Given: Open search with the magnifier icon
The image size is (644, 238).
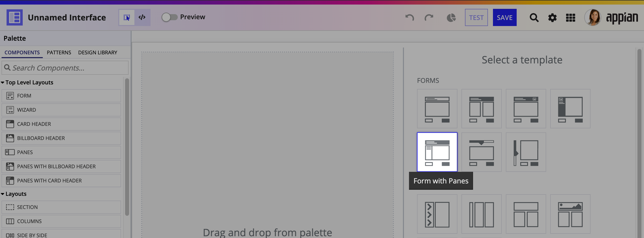Looking at the screenshot, I should (534, 18).
